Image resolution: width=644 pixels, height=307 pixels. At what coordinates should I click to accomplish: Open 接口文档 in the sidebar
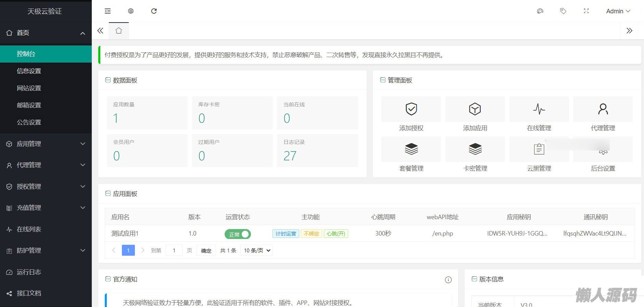29,293
